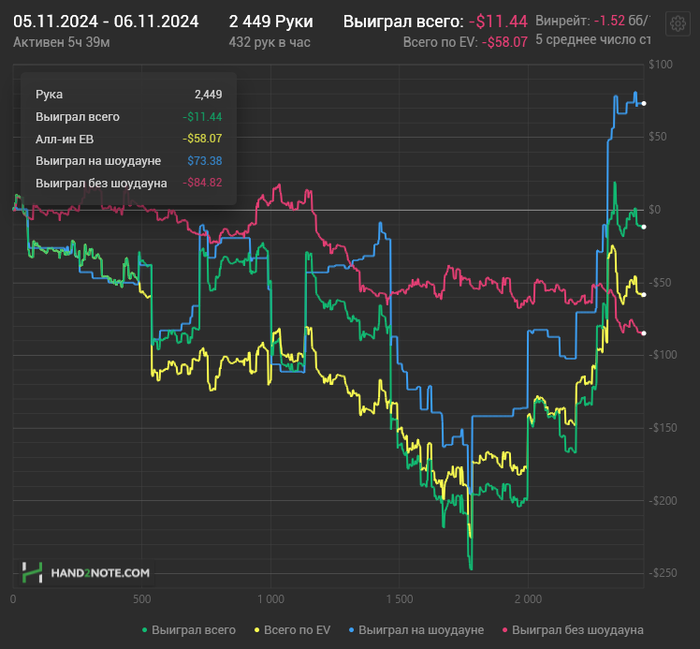Click the Алл-ин EV row in tooltip
This screenshot has width=700, height=649.
pos(62,139)
